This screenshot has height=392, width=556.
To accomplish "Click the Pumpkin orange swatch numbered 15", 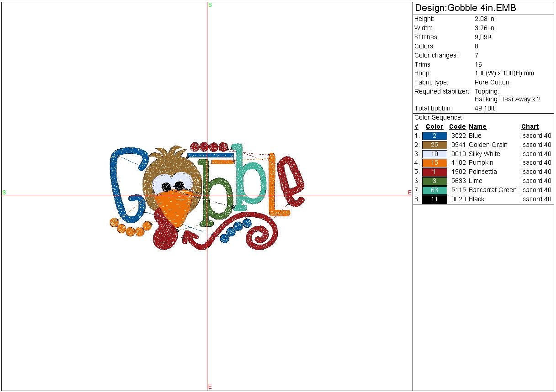I will (x=434, y=163).
